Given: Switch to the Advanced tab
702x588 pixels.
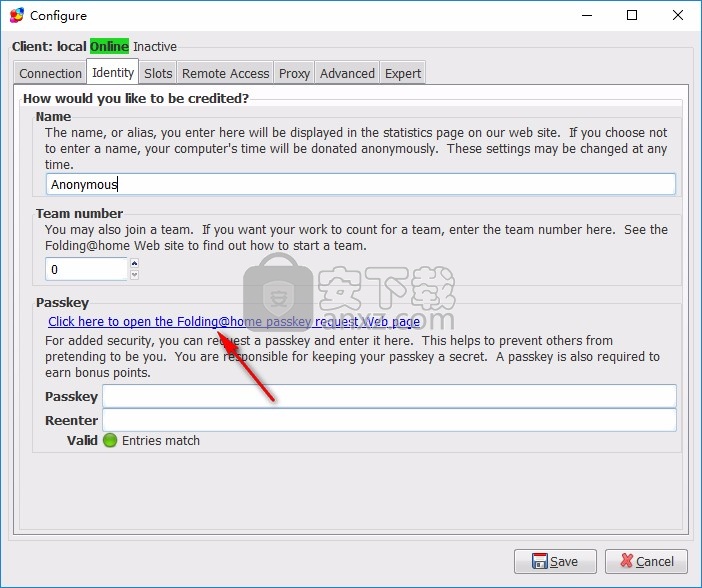Looking at the screenshot, I should (x=347, y=73).
